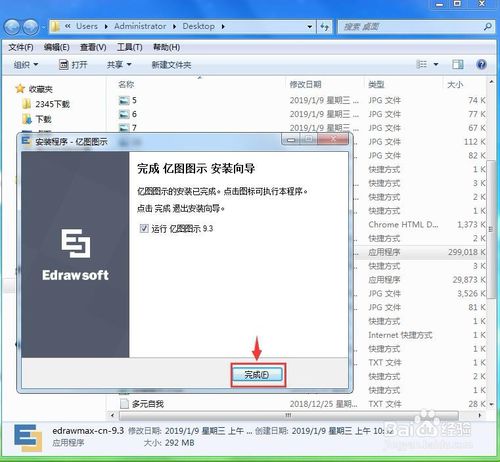Sort by the 名称 column header
This screenshot has height=462, width=500.
pyautogui.click(x=126, y=84)
